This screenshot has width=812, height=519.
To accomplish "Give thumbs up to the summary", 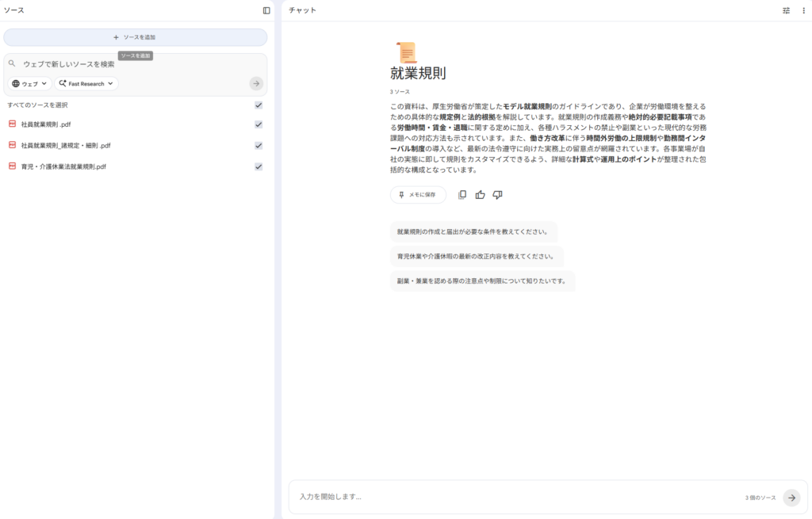I will click(480, 195).
